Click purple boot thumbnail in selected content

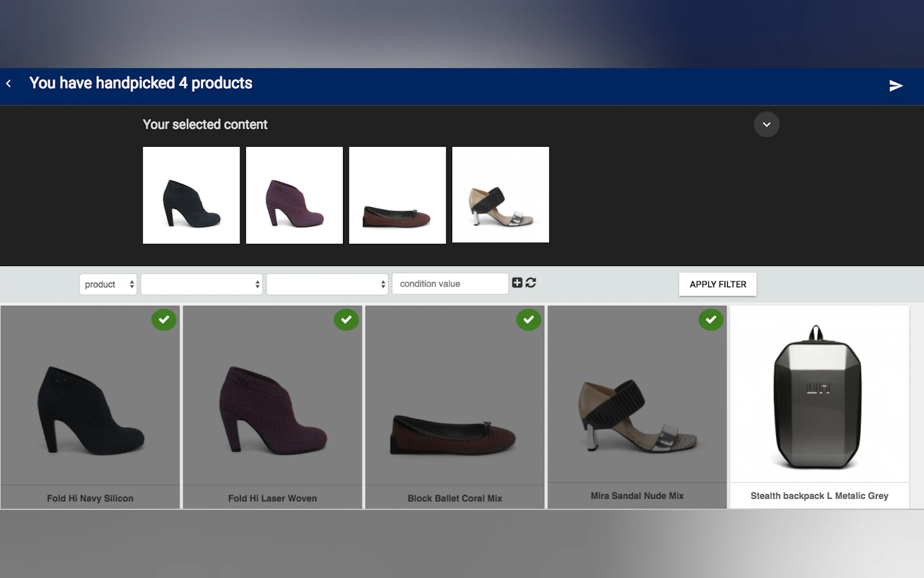point(294,195)
